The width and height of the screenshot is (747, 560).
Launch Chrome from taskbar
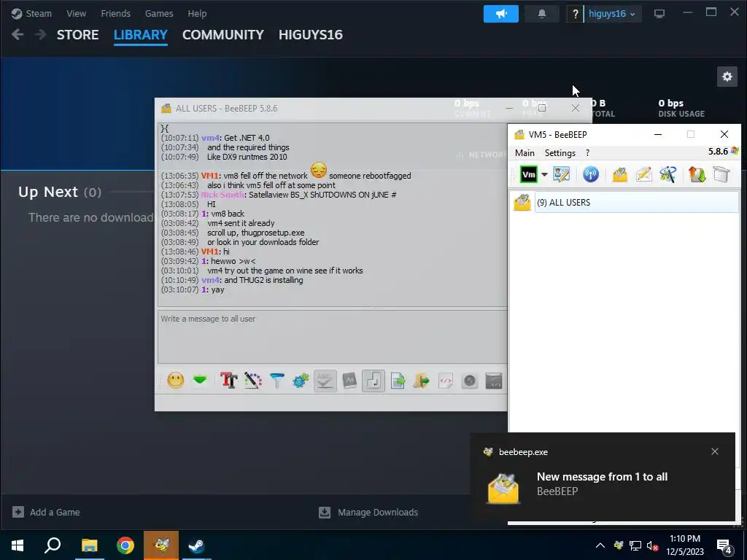tap(125, 545)
